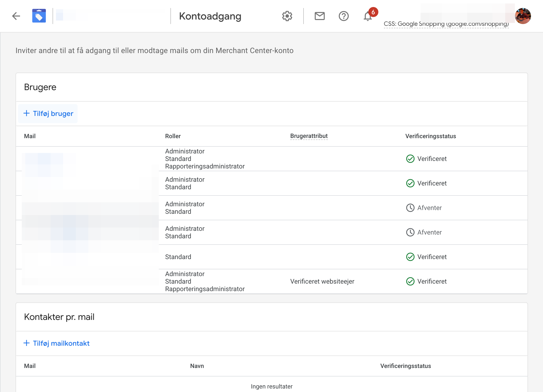Image resolution: width=543 pixels, height=392 pixels.
Task: Click the Roller column header
Action: pyautogui.click(x=173, y=136)
